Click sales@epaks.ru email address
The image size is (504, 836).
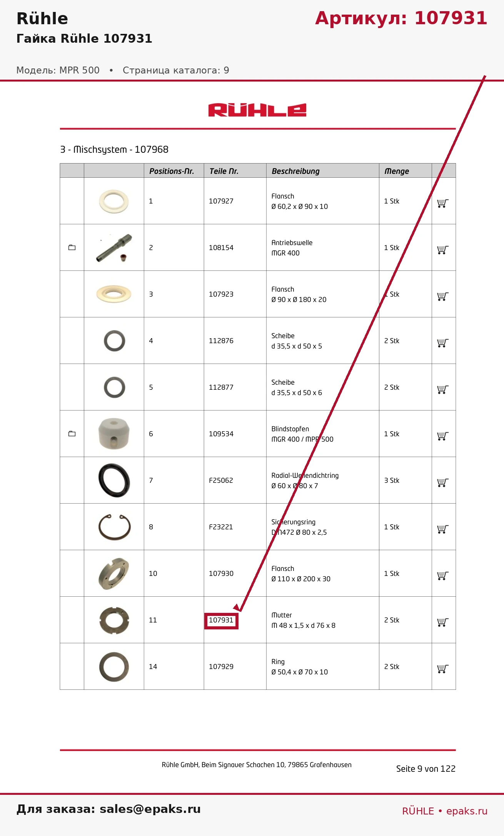pos(150,809)
